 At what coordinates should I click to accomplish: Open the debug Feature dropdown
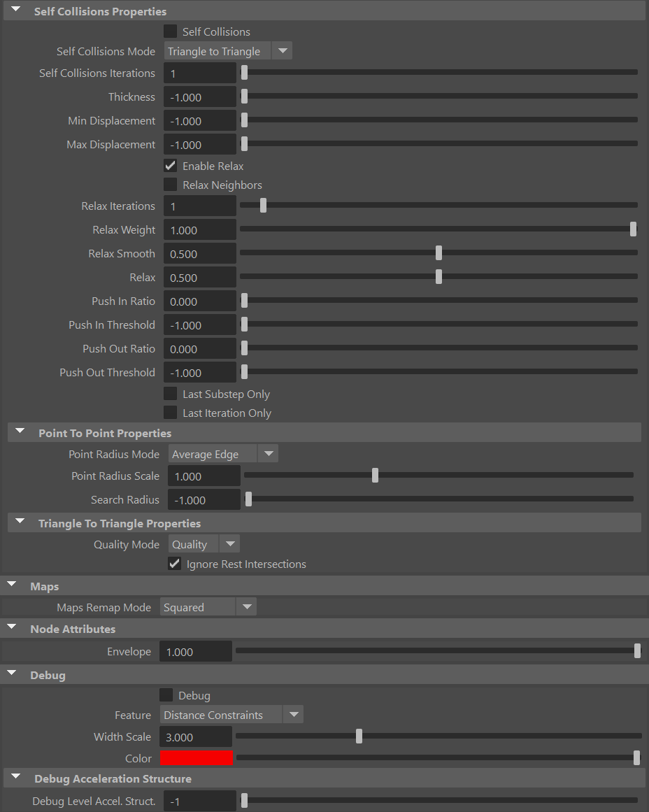pos(293,715)
